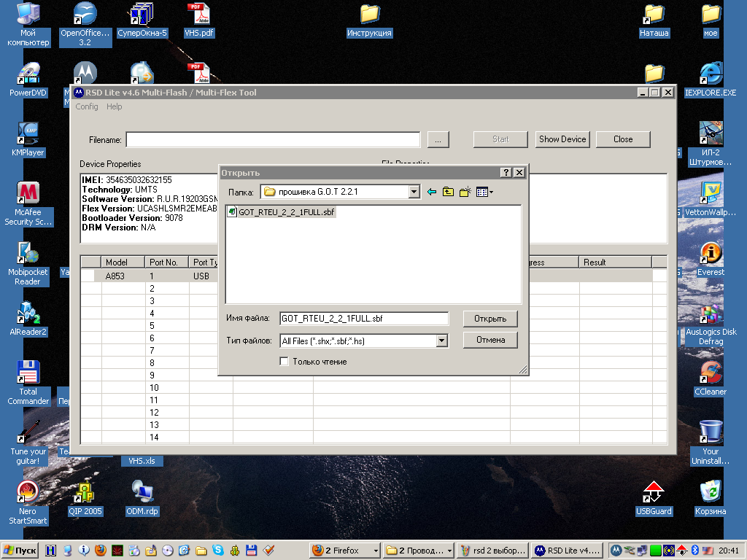Go up one folder level in Open dialog
Image resolution: width=747 pixels, height=560 pixels.
448,192
